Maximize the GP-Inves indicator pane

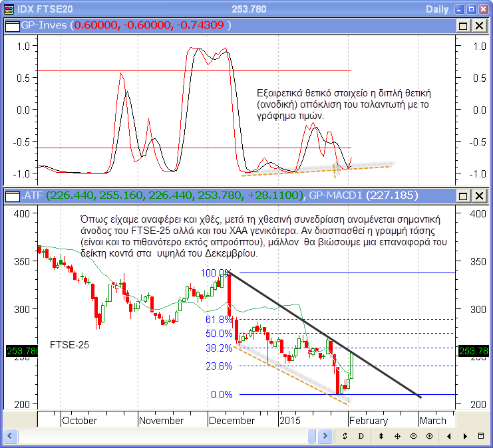click(463, 26)
